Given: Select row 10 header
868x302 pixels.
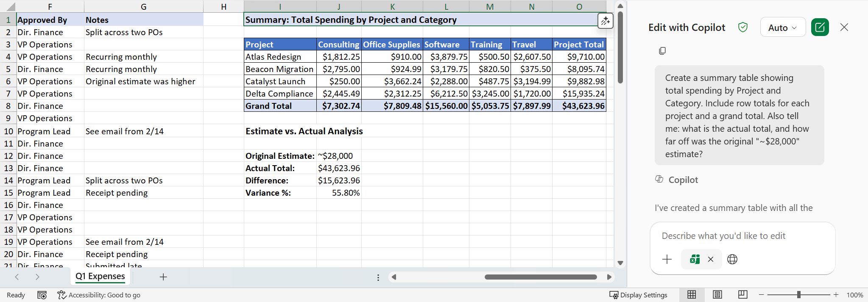Looking at the screenshot, I should (x=8, y=131).
